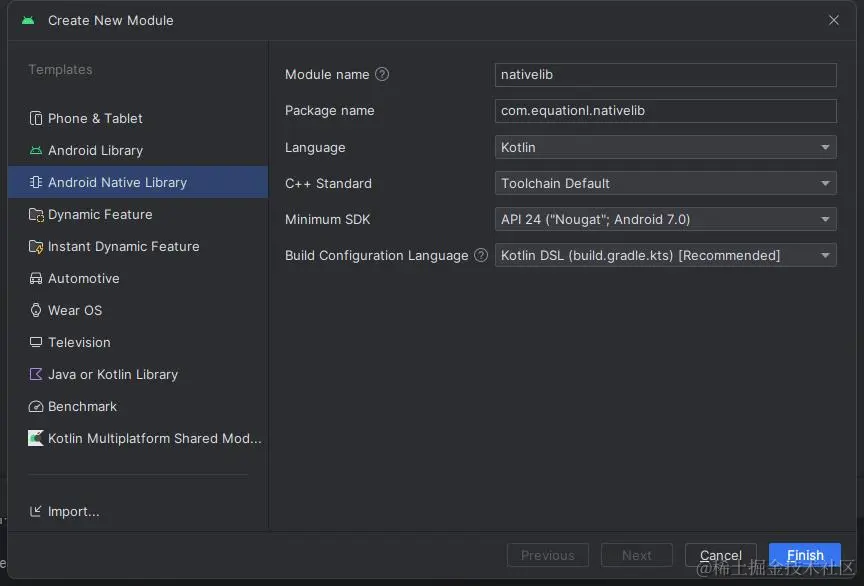Click the Benchmark template icon
This screenshot has height=586, width=864.
click(36, 406)
